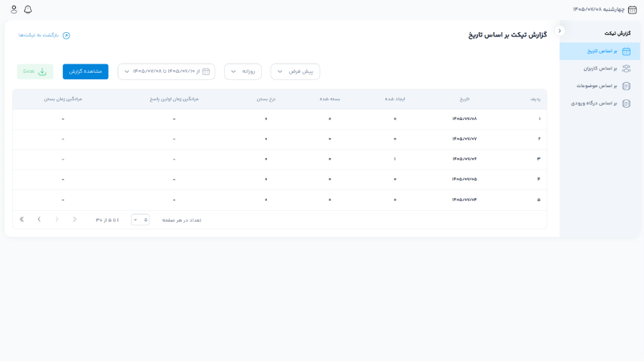Click the بر اساس کاربران users icon
The width and height of the screenshot is (644, 361).
click(626, 69)
